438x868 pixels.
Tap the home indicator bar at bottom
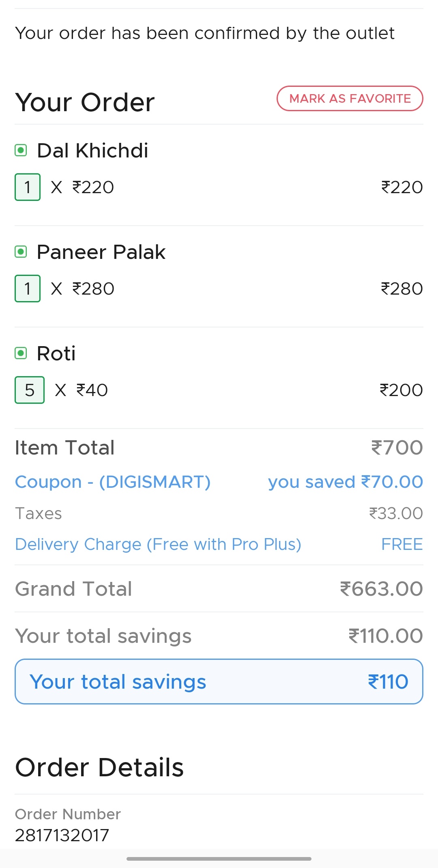219,859
